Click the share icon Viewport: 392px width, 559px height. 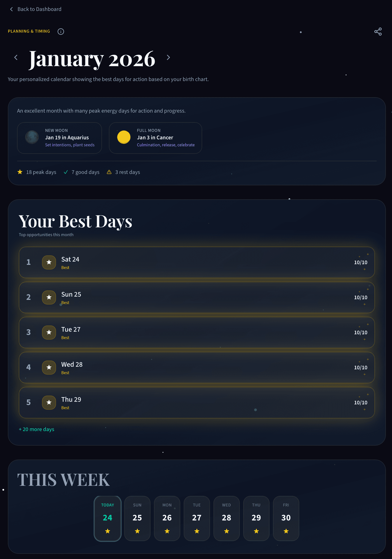378,32
